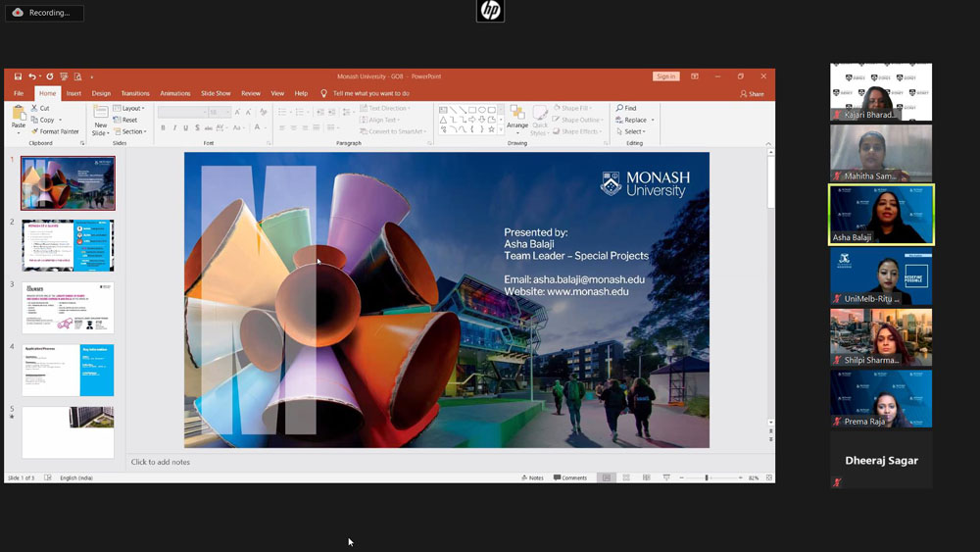
Task: Select the triangle shape in the shapes gallery
Action: (x=443, y=120)
